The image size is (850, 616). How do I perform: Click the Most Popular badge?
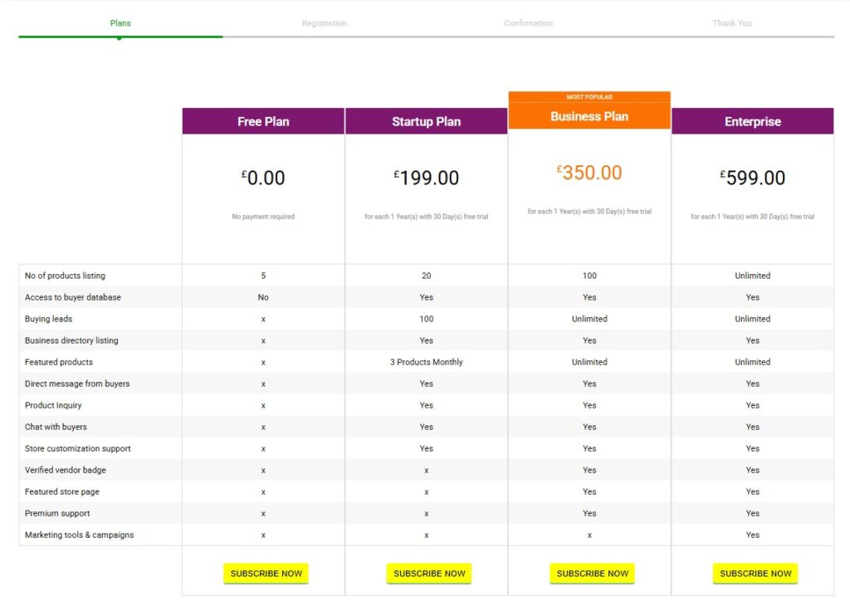click(x=589, y=97)
